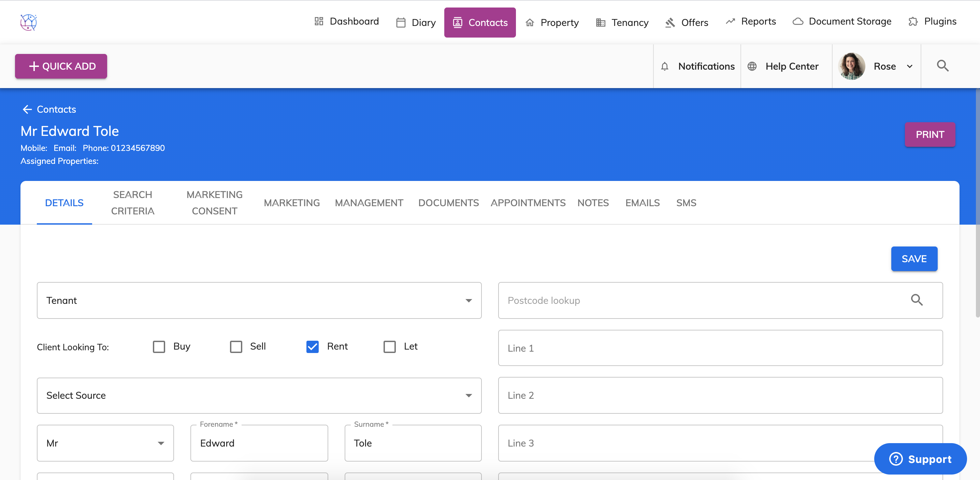Switch to the Search Criteria tab
Image resolution: width=980 pixels, height=480 pixels.
click(x=132, y=202)
